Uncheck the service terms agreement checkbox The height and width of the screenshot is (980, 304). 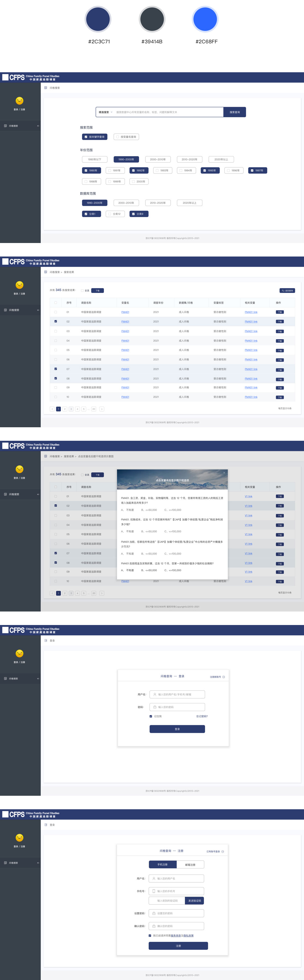[150, 936]
